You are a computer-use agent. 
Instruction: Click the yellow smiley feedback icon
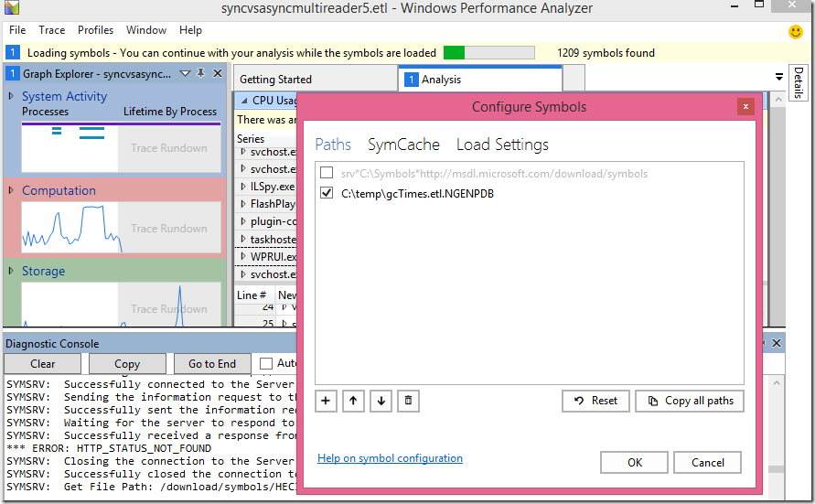[796, 31]
